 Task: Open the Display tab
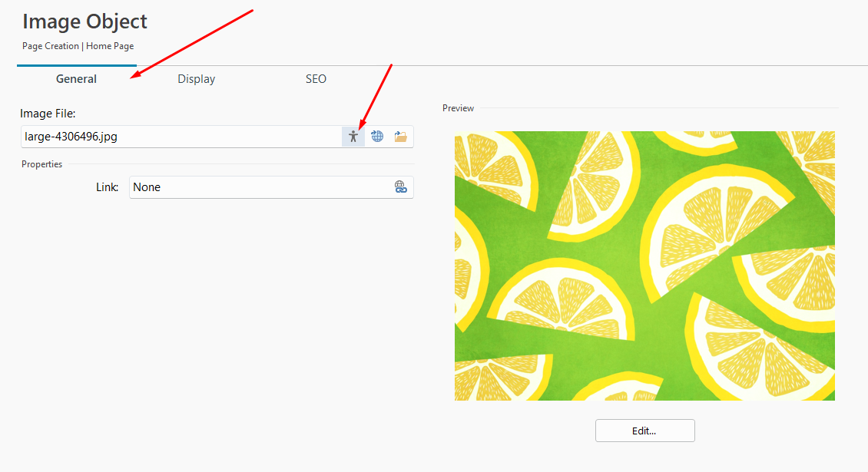[196, 78]
